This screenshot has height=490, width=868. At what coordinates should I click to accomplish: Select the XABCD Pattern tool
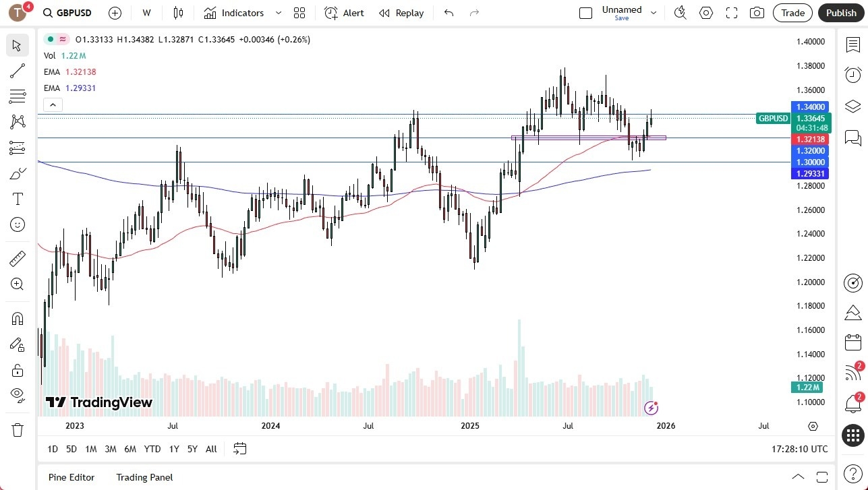click(x=17, y=121)
